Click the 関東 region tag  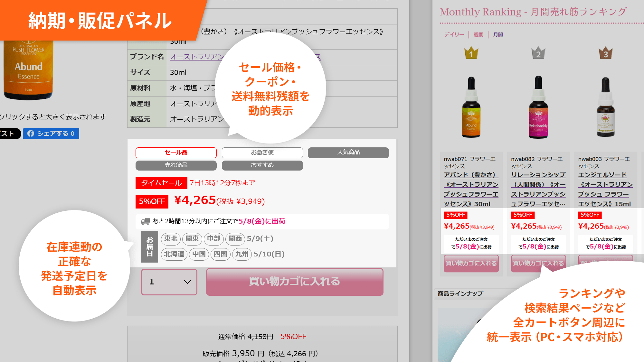coord(192,239)
